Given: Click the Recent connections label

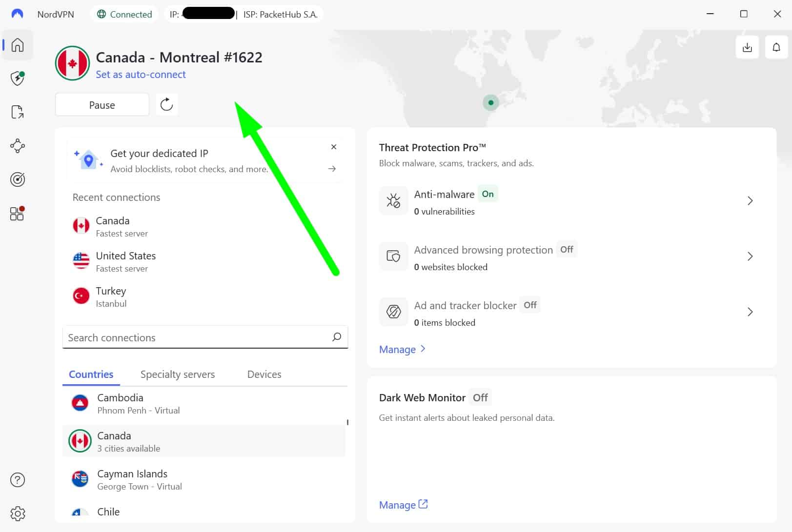Looking at the screenshot, I should 116,197.
